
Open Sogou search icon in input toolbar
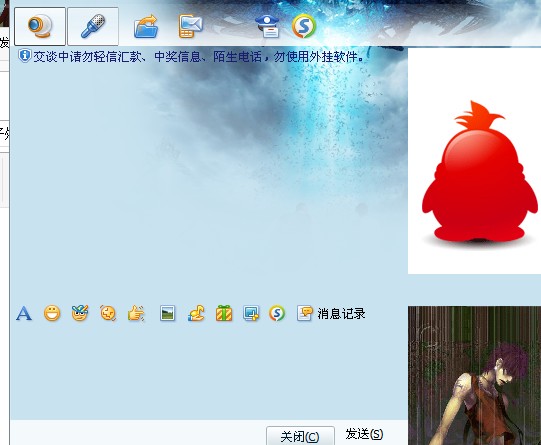coord(277,313)
